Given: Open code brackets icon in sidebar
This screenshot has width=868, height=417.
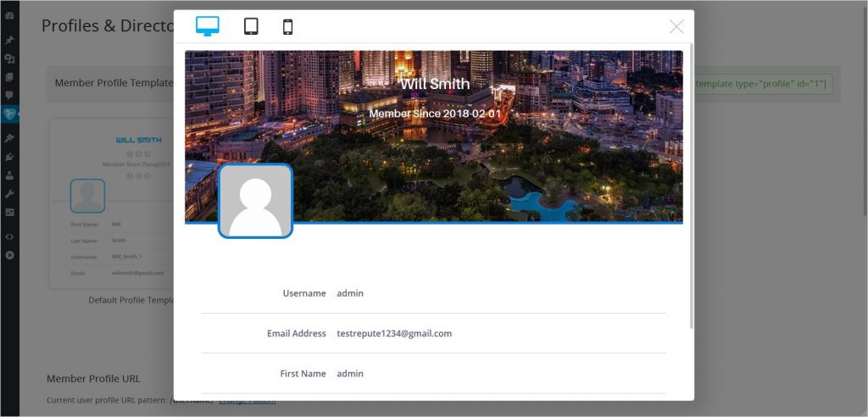Looking at the screenshot, I should [x=9, y=236].
